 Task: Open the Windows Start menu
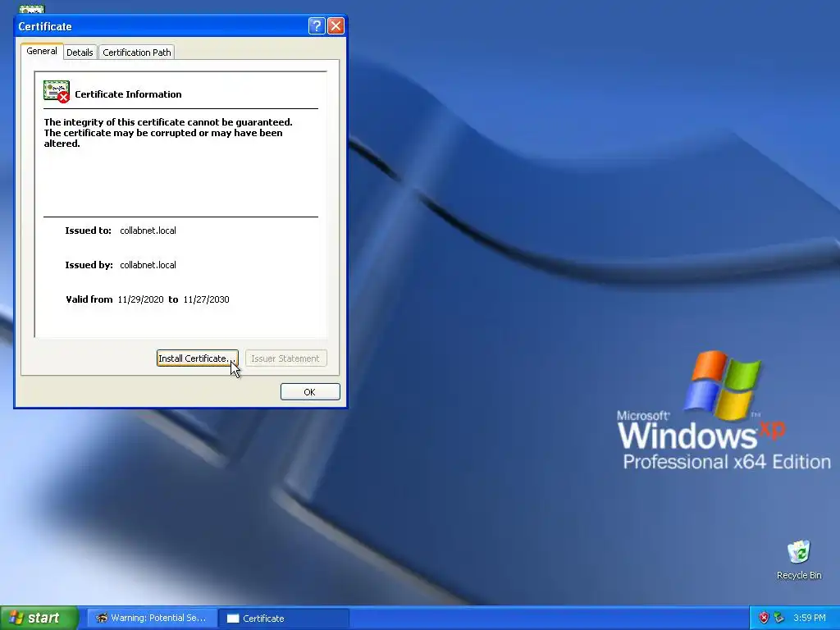coord(39,618)
